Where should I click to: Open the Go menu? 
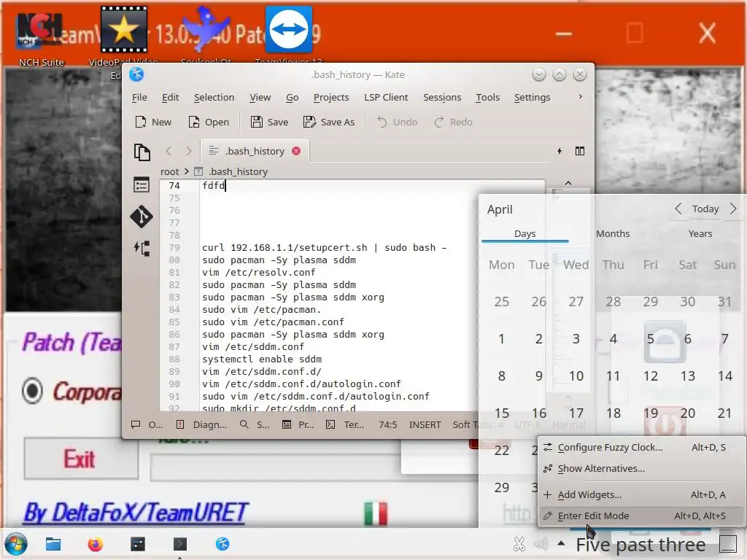click(292, 97)
